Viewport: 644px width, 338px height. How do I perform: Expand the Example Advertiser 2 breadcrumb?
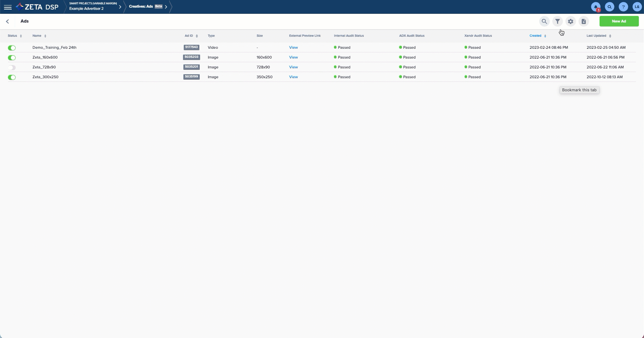point(120,7)
